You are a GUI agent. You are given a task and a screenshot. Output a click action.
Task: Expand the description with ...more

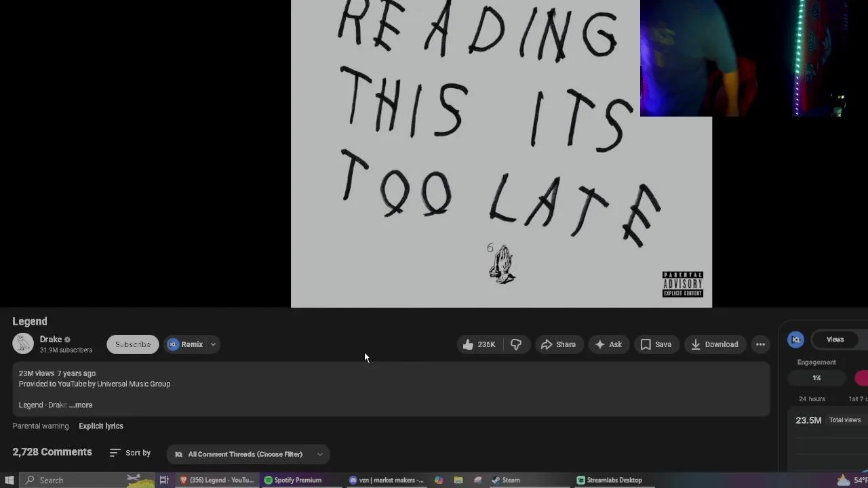[81, 405]
